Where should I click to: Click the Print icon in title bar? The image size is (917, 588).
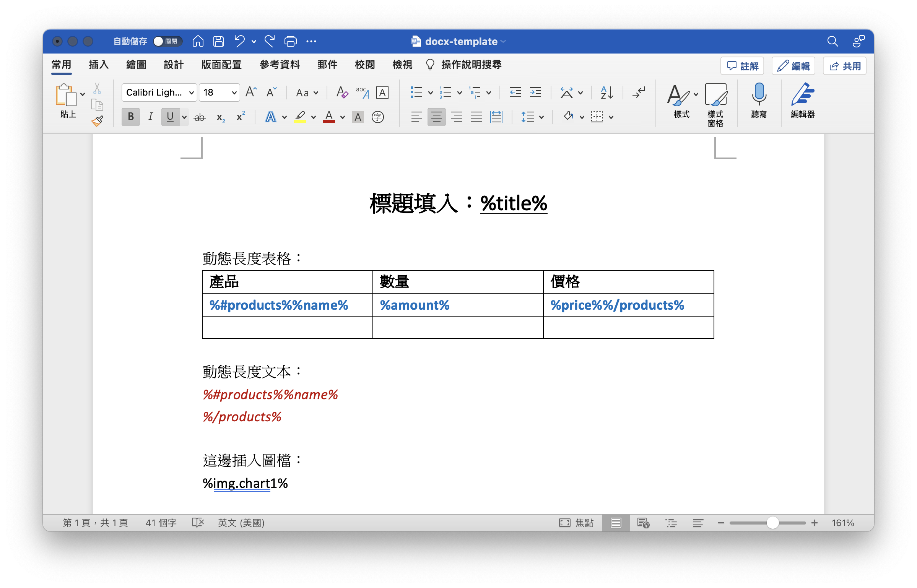[x=290, y=41]
